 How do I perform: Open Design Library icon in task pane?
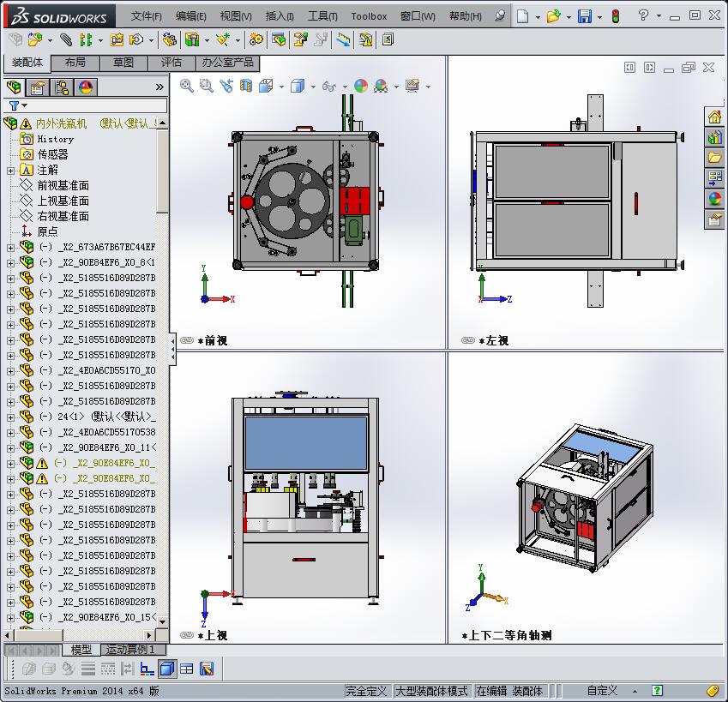[714, 137]
